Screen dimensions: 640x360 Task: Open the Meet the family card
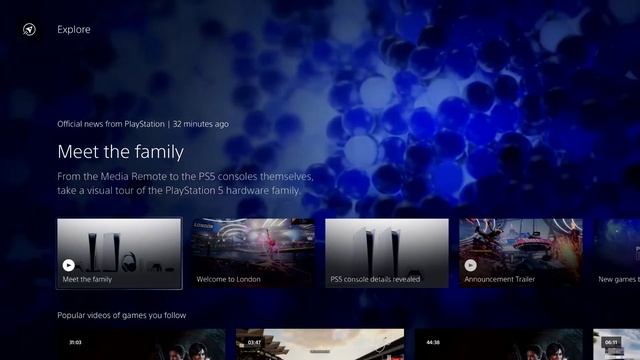pyautogui.click(x=119, y=253)
